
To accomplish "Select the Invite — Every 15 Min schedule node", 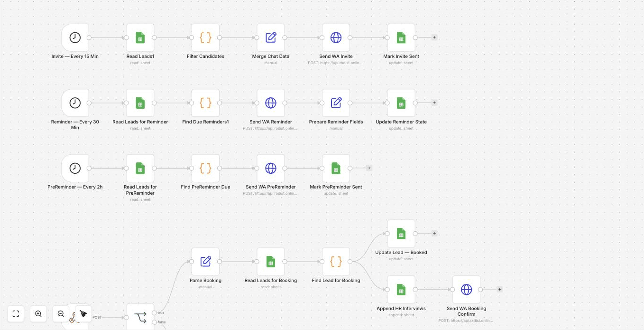I will pos(75,38).
